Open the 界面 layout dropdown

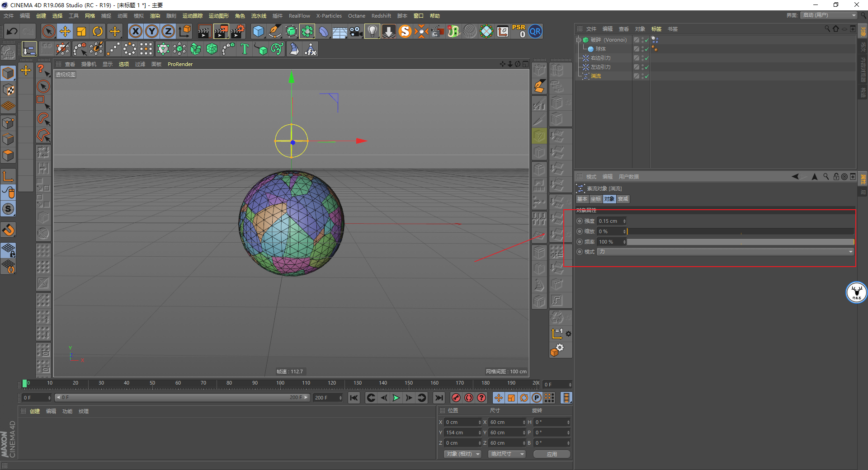pos(829,15)
